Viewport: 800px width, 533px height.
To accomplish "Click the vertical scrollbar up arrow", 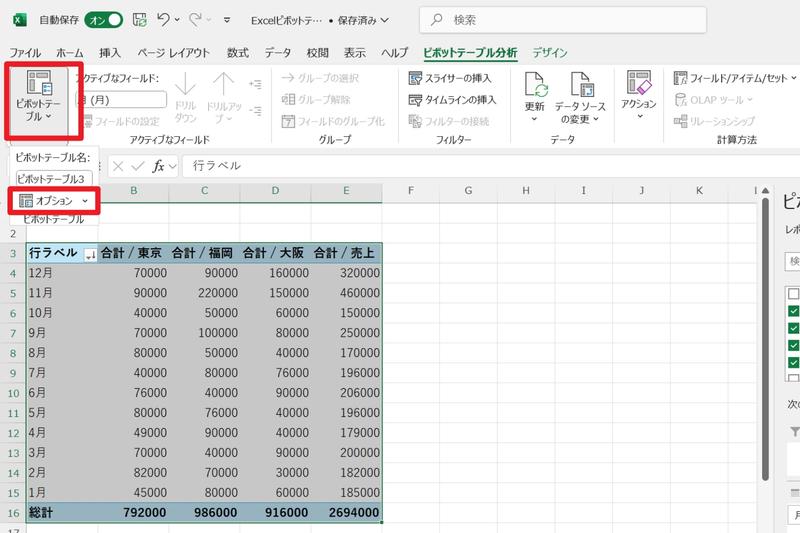I will (x=765, y=191).
